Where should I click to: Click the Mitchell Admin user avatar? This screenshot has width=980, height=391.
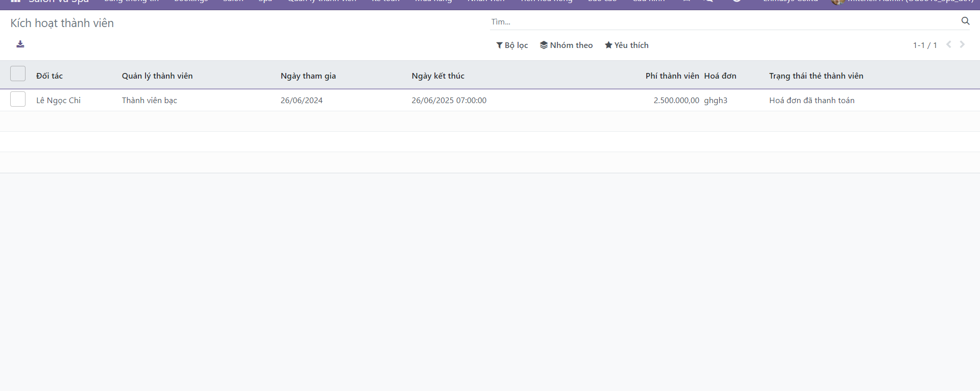tap(837, 2)
